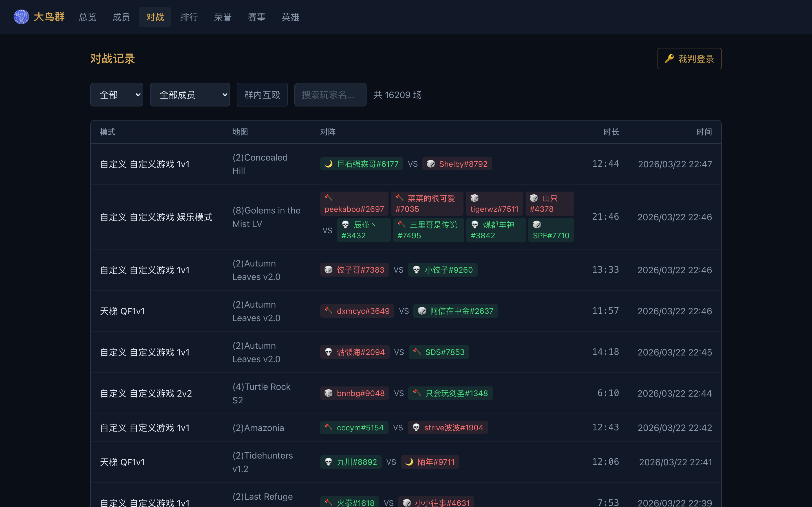
Task: Open the 赛事 tab
Action: pyautogui.click(x=256, y=17)
